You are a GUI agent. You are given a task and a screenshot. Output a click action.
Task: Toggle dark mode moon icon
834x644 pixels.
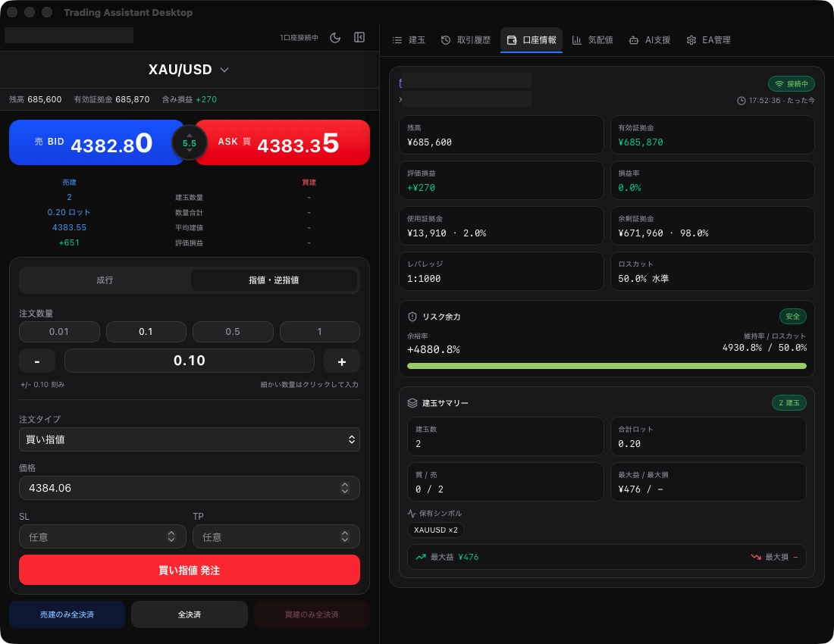[x=335, y=38]
